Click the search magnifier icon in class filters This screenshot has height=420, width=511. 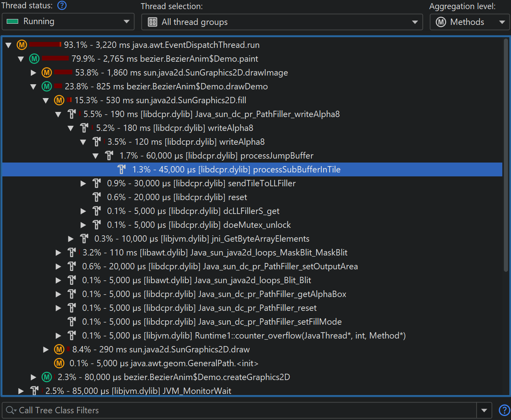click(11, 411)
